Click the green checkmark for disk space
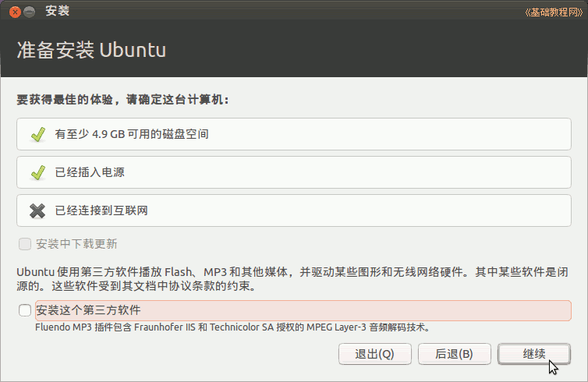The height and width of the screenshot is (382, 588). pyautogui.click(x=38, y=135)
